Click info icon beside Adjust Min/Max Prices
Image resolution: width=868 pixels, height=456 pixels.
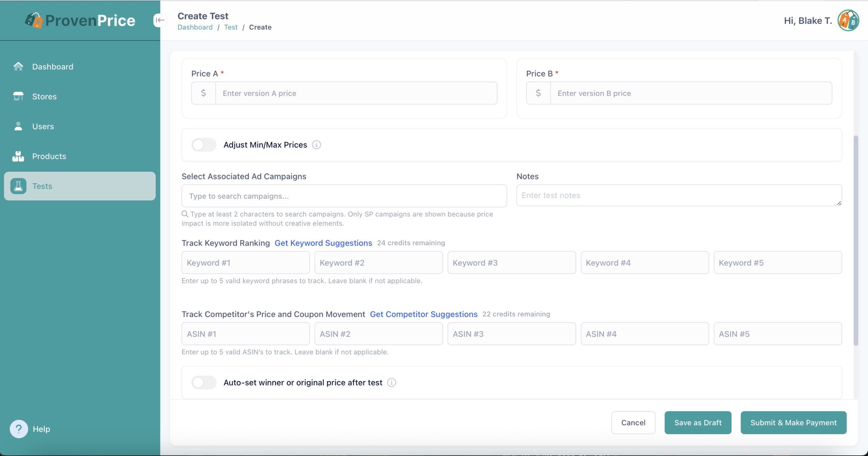click(316, 145)
